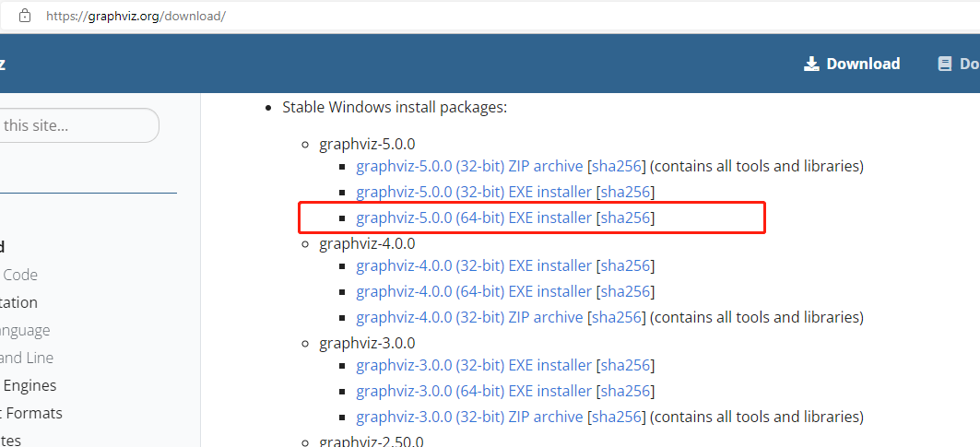Click the documentation book icon in the header
The width and height of the screenshot is (980, 447).
click(945, 64)
